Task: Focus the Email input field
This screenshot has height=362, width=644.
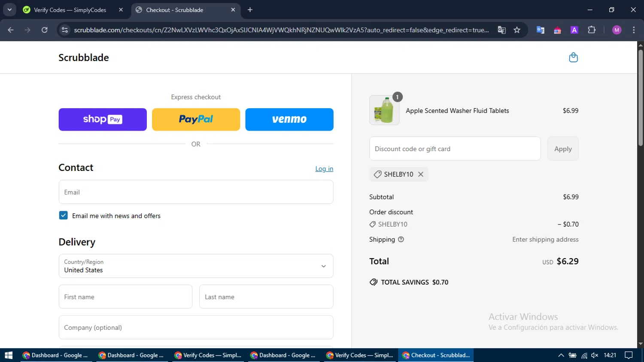Action: tap(196, 192)
